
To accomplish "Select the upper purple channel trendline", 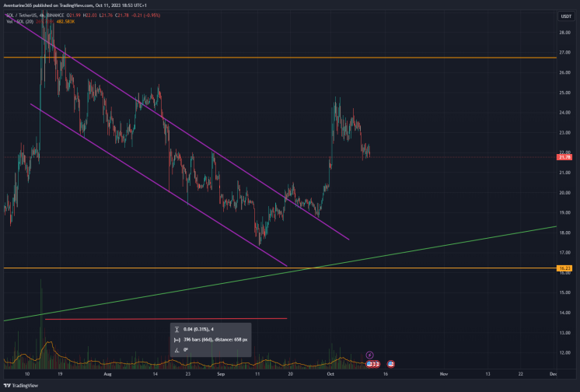I will coord(177,127).
